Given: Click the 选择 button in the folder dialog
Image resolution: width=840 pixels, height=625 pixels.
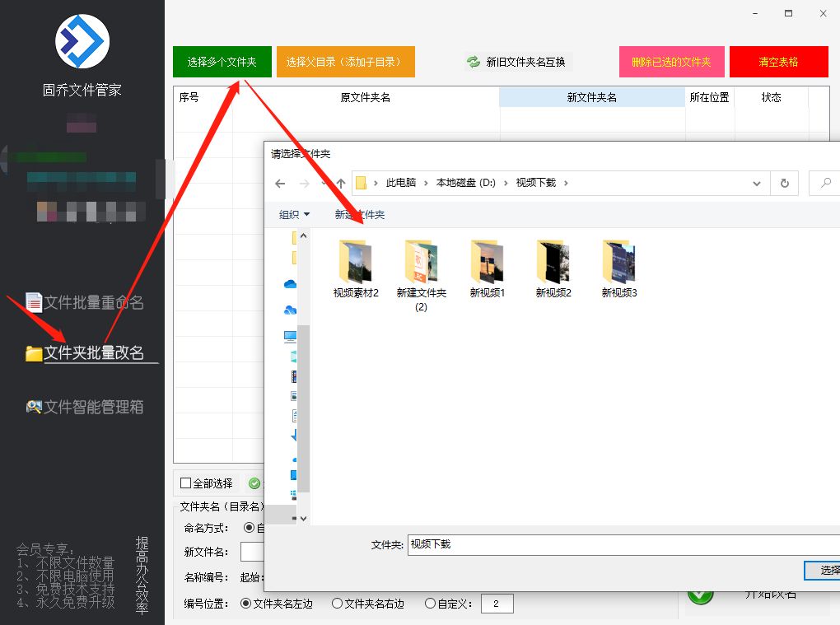Looking at the screenshot, I should 823,571.
